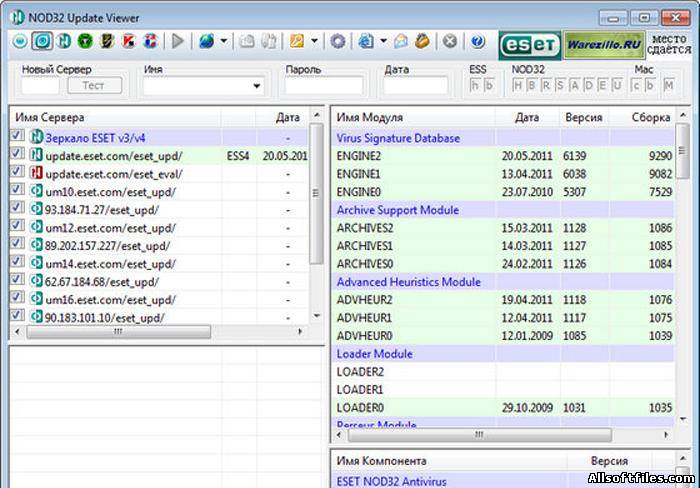Choose the green round antivirus icon

coord(85,41)
